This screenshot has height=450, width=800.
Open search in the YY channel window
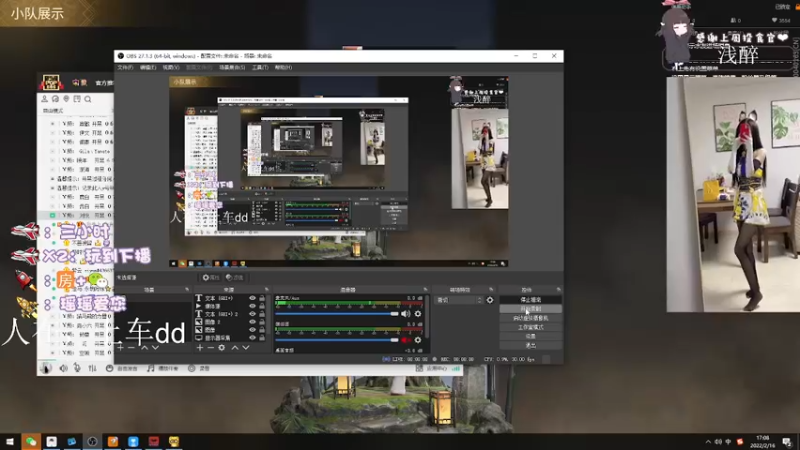tap(88, 99)
